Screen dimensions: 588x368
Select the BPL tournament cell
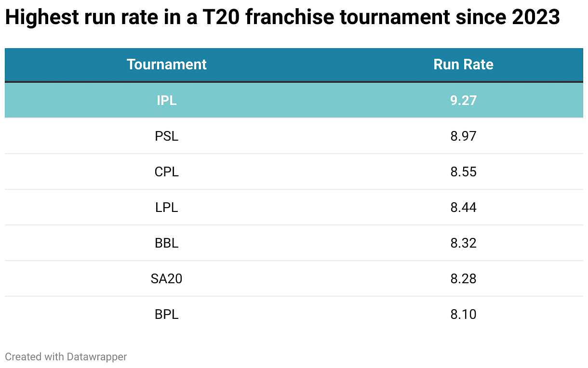pyautogui.click(x=167, y=315)
